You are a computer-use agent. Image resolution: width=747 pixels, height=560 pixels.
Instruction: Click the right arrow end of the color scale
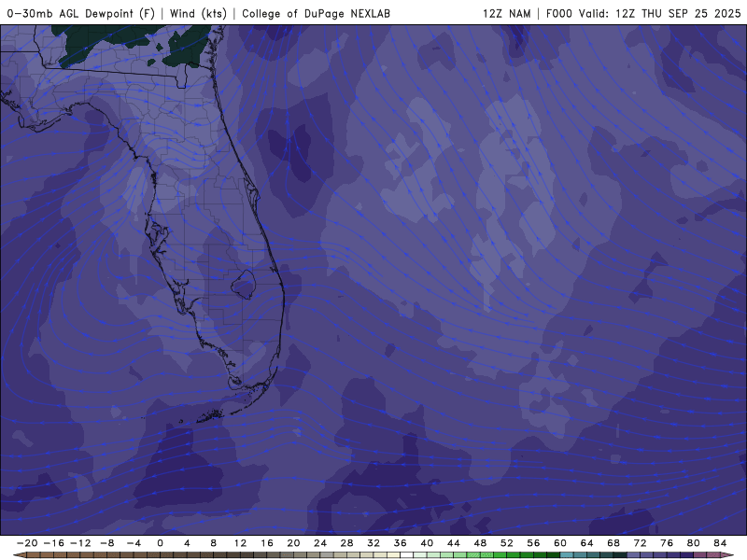[x=727, y=555]
